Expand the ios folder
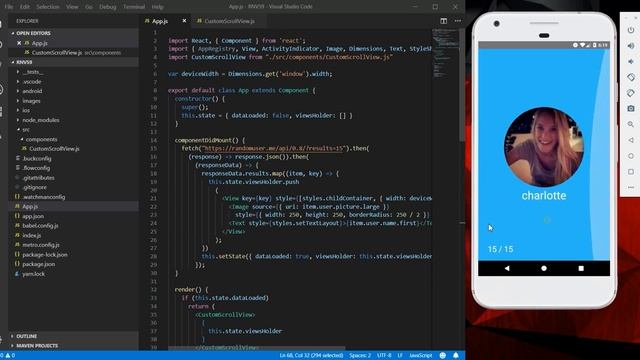The height and width of the screenshot is (360, 640). tap(26, 110)
